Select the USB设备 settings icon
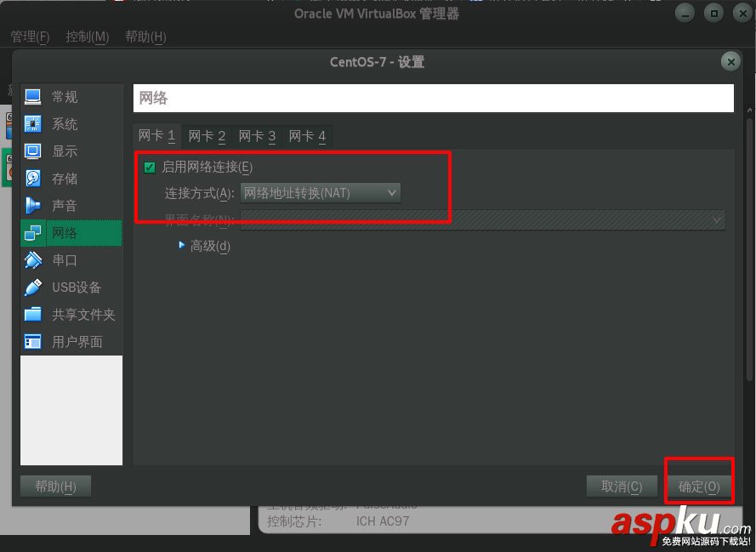 [x=60, y=287]
